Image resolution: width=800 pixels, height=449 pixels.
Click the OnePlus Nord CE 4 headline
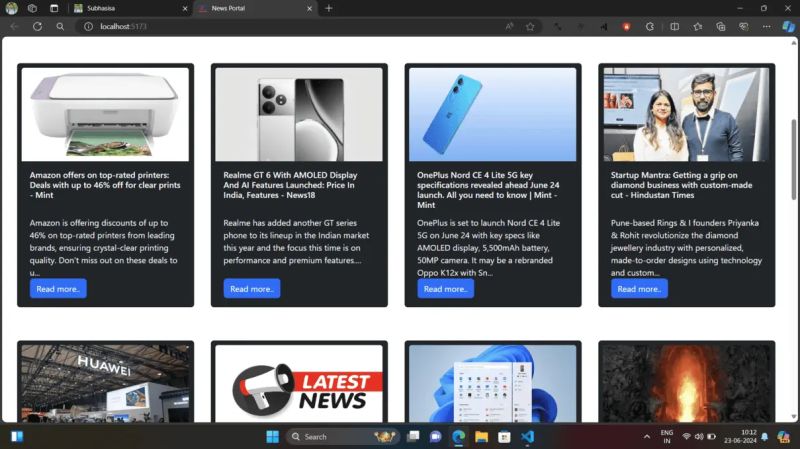pyautogui.click(x=488, y=190)
